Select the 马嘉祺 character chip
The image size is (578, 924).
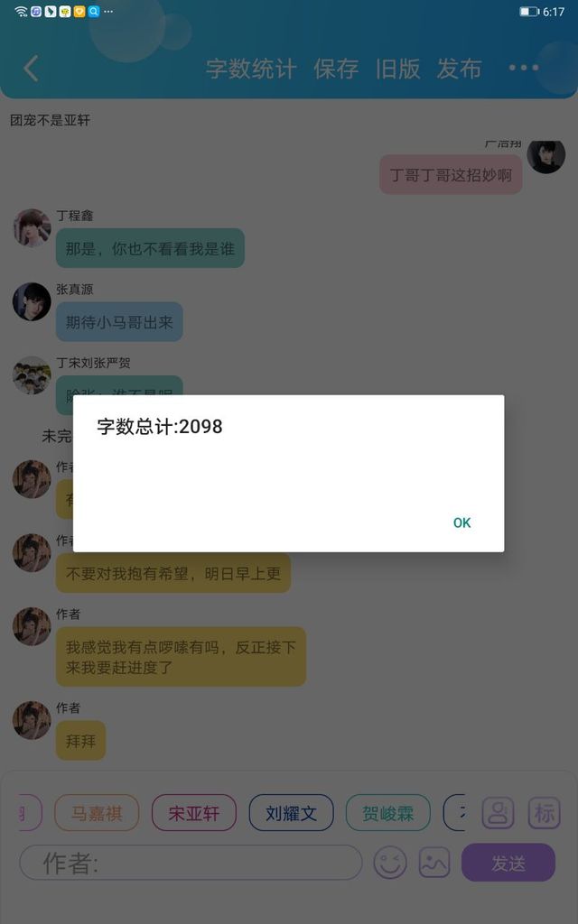pyautogui.click(x=97, y=813)
